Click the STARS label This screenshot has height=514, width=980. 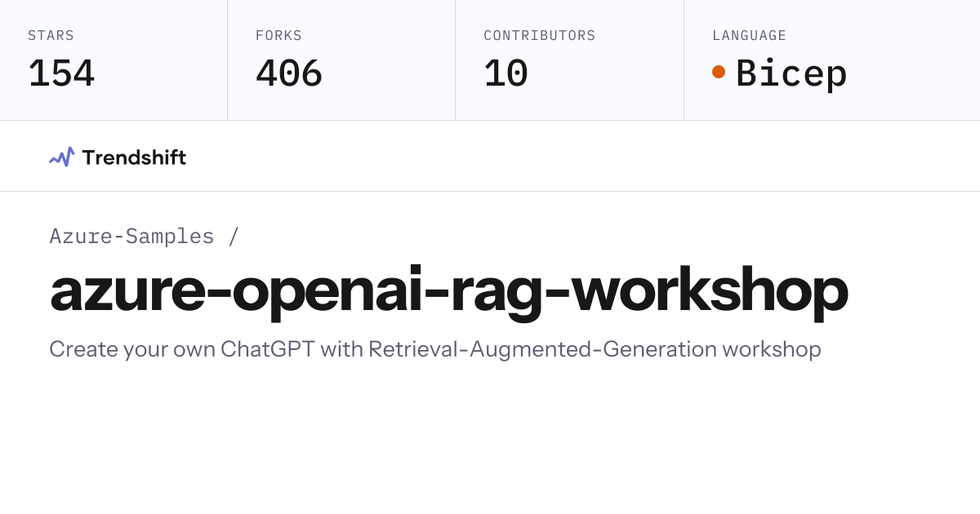point(51,36)
